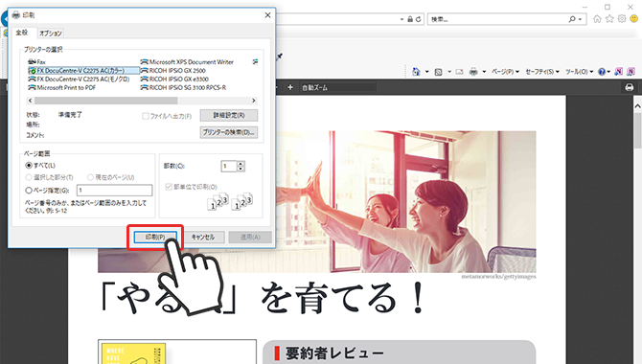Open the セーフティ(S) menu
The image size is (642, 364).
pos(542,72)
